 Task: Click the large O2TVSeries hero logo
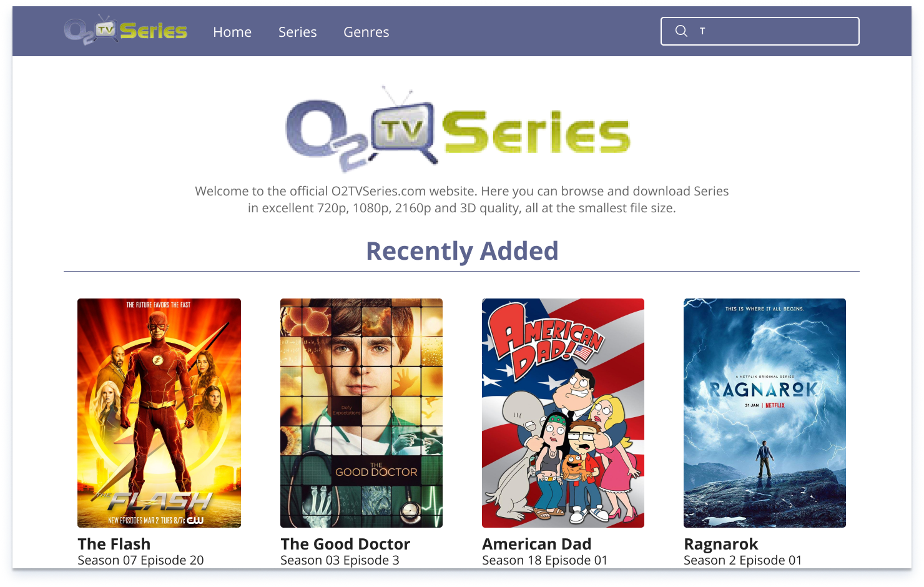pyautogui.click(x=458, y=130)
